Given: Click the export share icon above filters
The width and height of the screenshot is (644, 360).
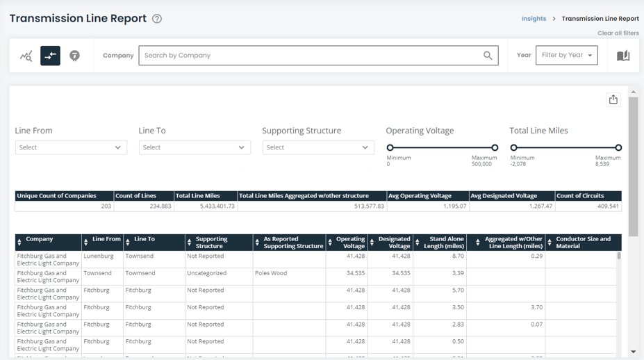Looking at the screenshot, I should [613, 99].
